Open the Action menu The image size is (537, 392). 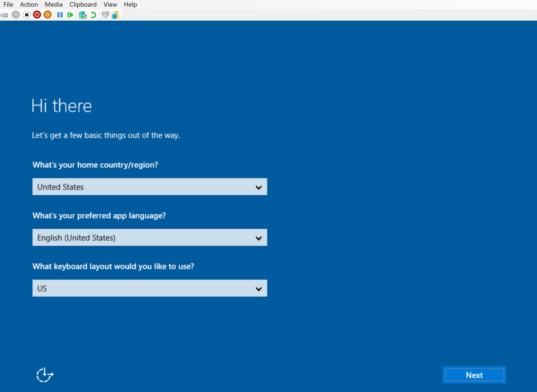[29, 4]
